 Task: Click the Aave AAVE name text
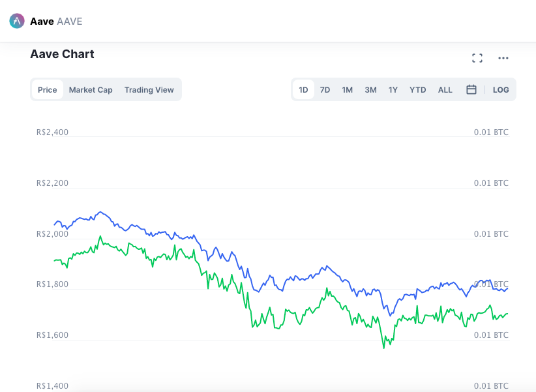[x=56, y=22]
